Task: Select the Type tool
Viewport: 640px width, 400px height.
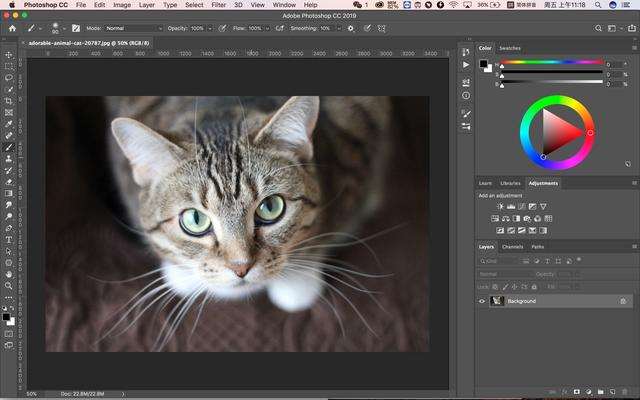Action: point(9,239)
